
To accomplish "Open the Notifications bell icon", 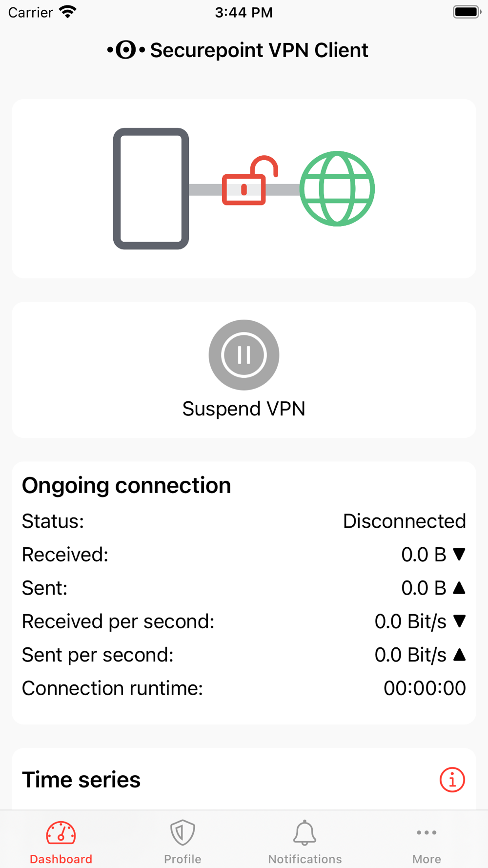I will pos(305,832).
